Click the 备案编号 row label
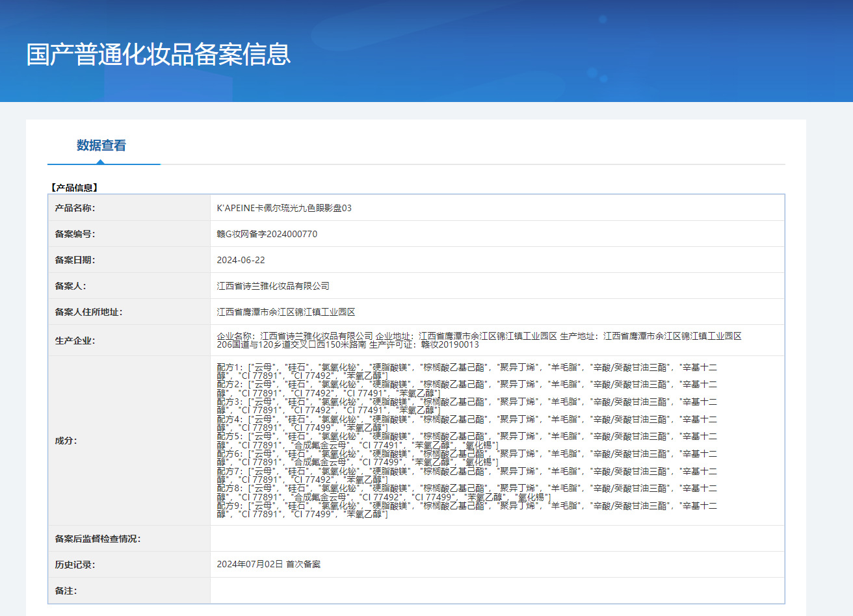 pos(75,234)
